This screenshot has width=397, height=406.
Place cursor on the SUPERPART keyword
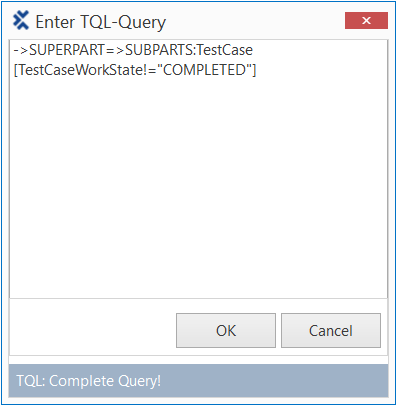(67, 50)
